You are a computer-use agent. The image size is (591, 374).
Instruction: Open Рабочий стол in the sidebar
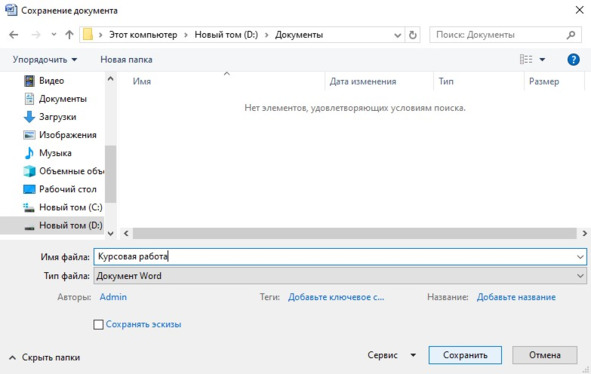pyautogui.click(x=67, y=189)
